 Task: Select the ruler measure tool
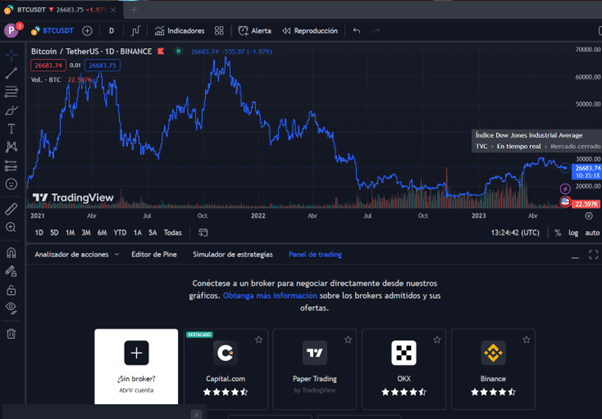11,209
